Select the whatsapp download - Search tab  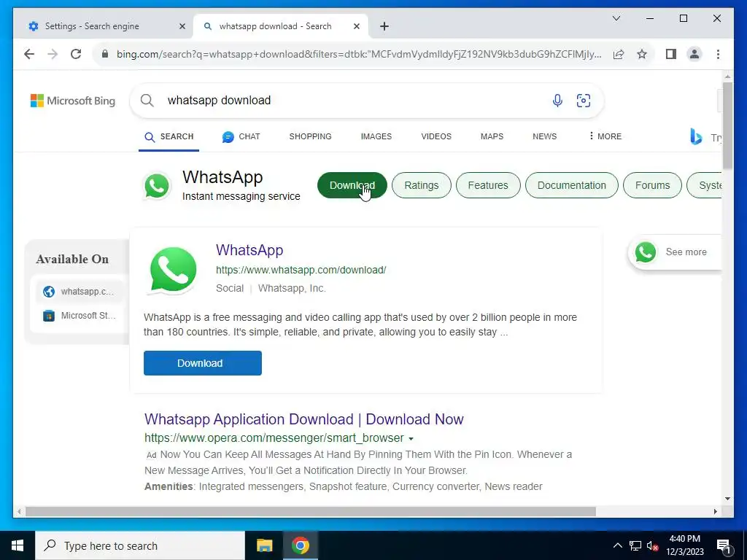281,26
